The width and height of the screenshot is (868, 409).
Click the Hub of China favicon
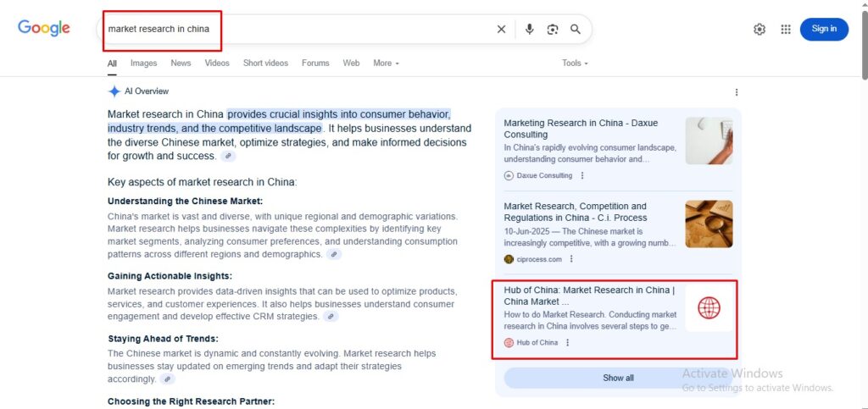509,342
